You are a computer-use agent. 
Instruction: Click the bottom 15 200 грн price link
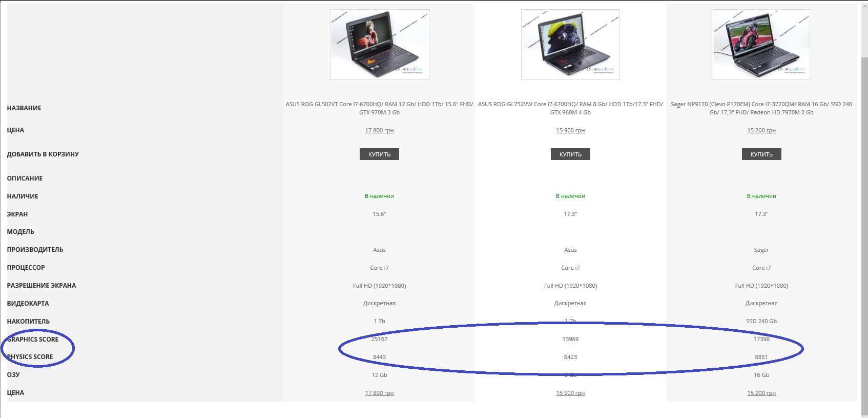click(x=761, y=393)
